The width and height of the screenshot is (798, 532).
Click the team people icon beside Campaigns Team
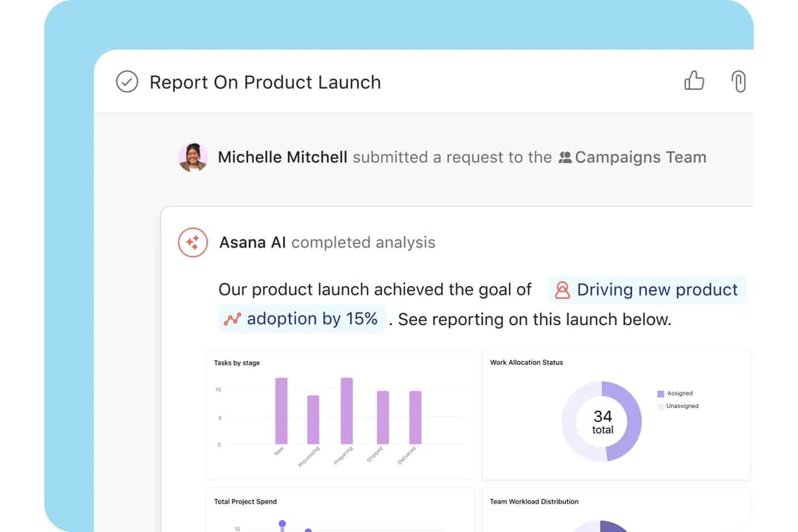565,157
